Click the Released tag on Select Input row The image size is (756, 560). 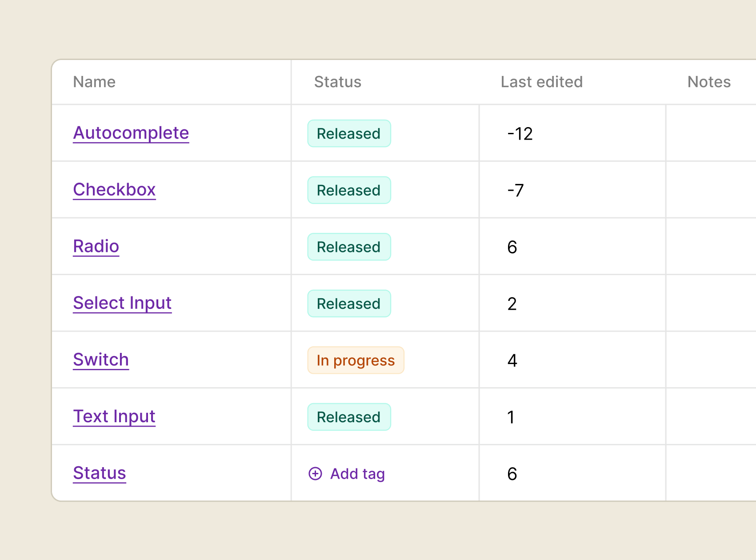click(x=349, y=303)
